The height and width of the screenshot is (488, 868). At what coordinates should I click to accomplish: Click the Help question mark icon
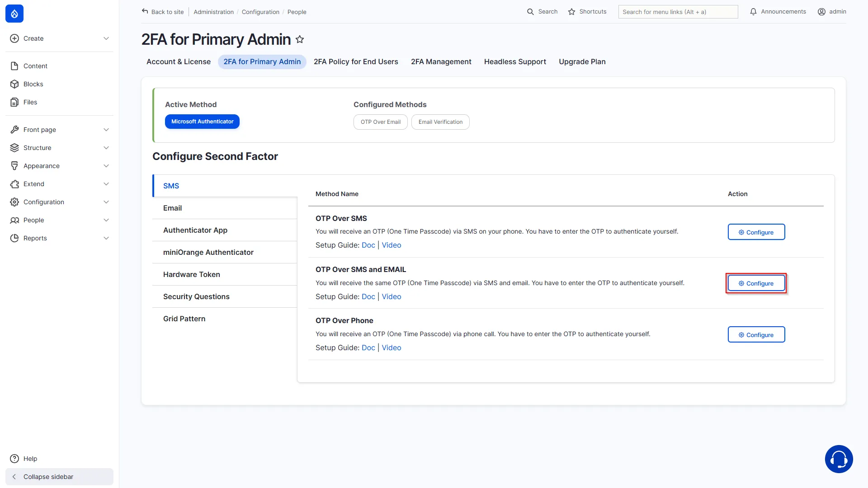pos(14,459)
